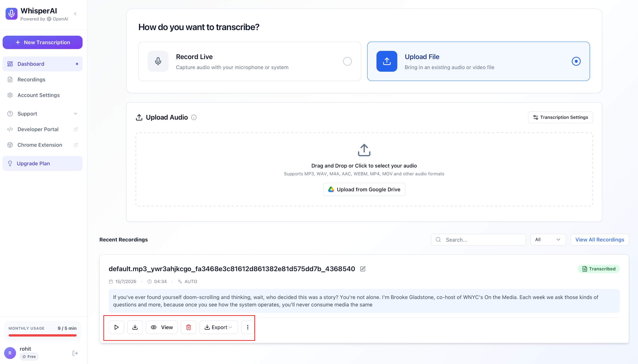Click the Support question-mark icon
Image resolution: width=638 pixels, height=364 pixels.
[x=10, y=114]
